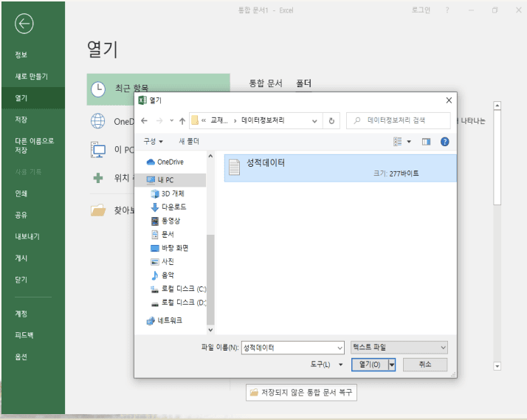This screenshot has width=527, height=420.
Task: Click 네트워크 in the folder tree
Action: (169, 320)
